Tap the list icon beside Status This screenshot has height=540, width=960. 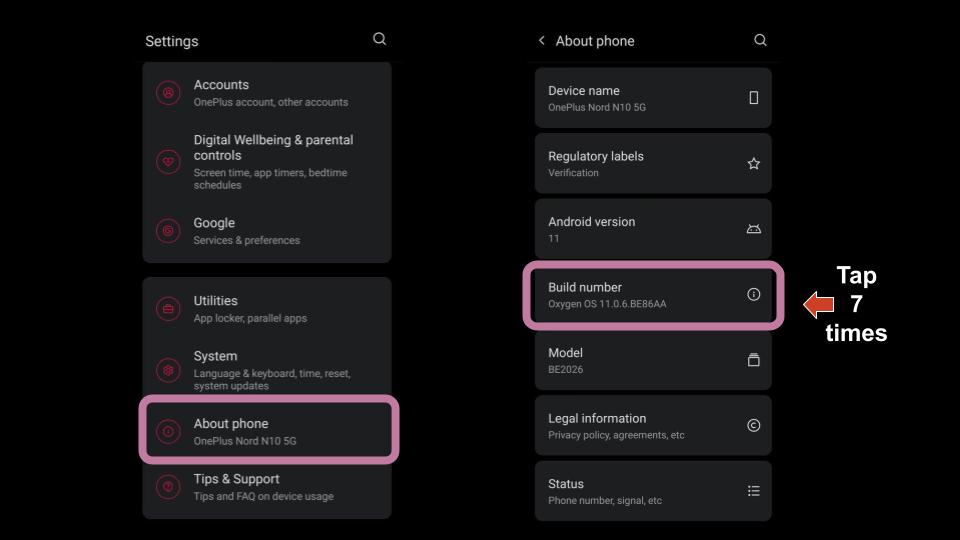point(754,491)
